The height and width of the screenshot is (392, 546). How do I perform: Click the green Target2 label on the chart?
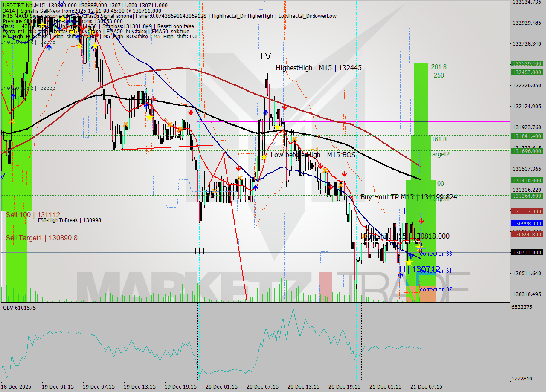coord(439,154)
